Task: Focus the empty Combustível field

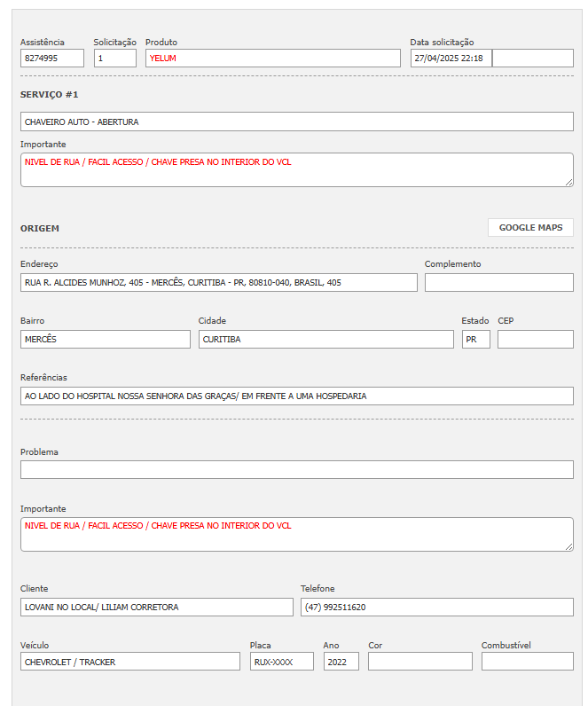Action: (x=527, y=662)
